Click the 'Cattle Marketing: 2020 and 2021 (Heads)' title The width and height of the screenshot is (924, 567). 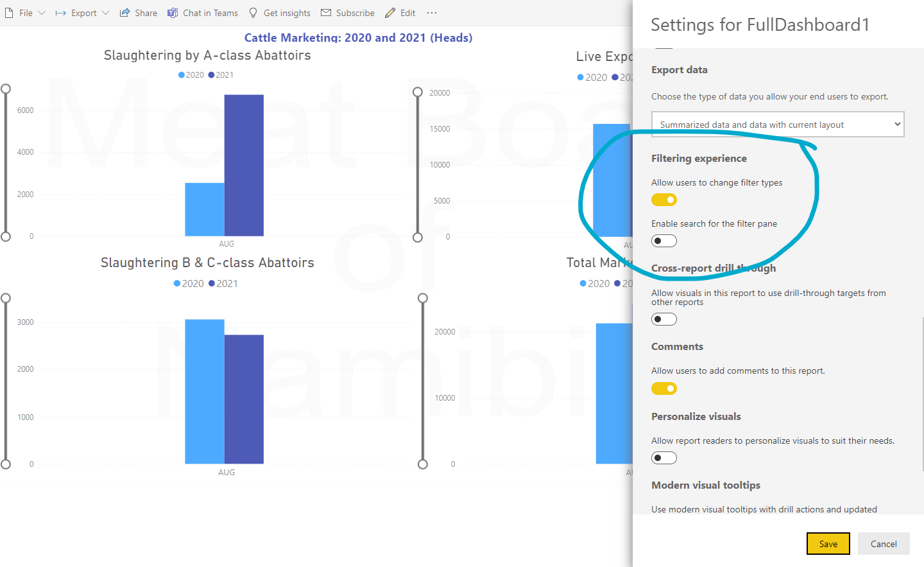point(358,38)
